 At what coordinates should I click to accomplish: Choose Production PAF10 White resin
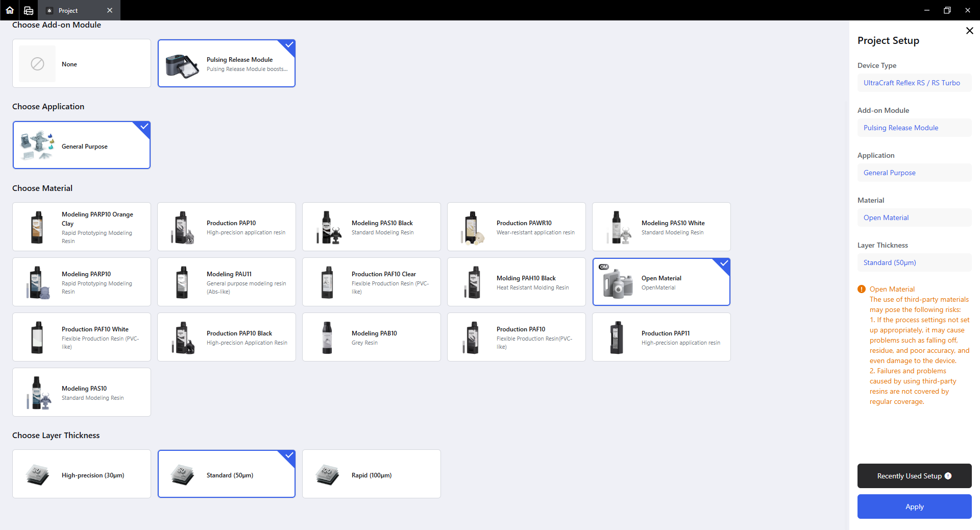82,337
